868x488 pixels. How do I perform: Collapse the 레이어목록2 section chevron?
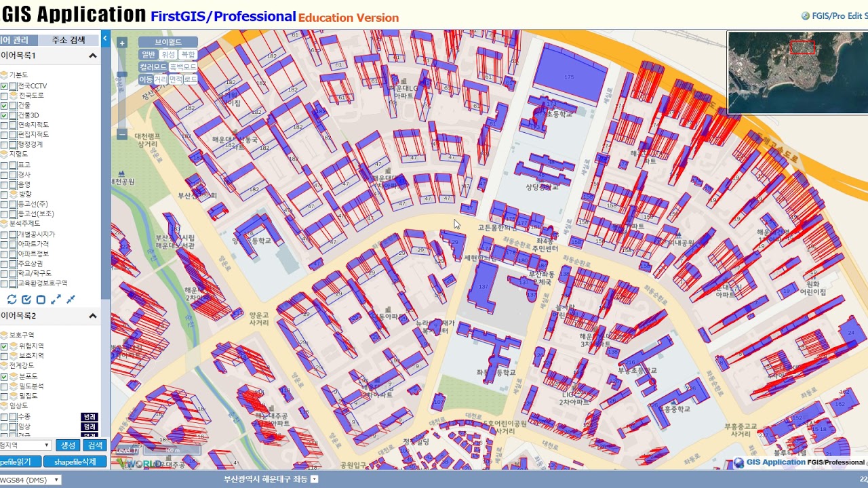tap(93, 316)
